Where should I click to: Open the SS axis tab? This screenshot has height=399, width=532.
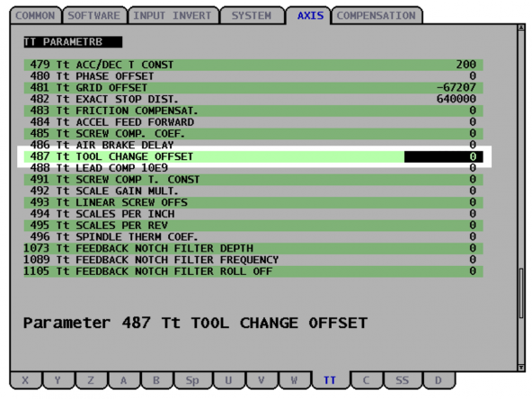(402, 380)
